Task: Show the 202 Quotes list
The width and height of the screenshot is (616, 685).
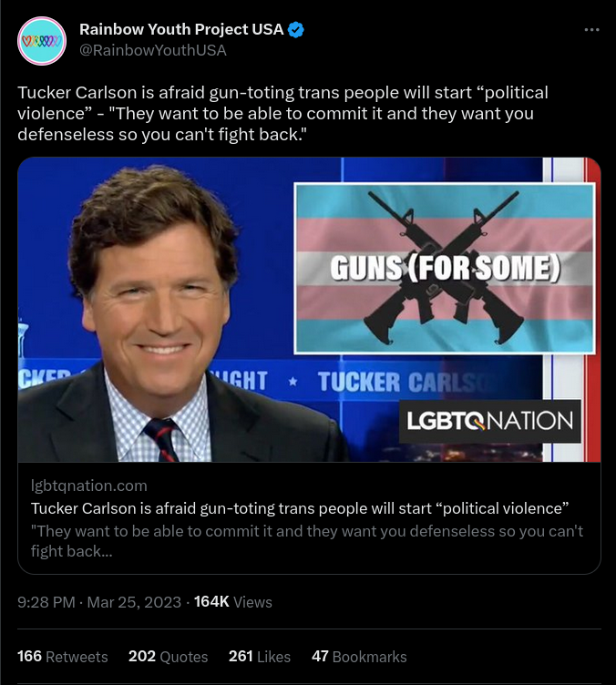Action: click(169, 657)
